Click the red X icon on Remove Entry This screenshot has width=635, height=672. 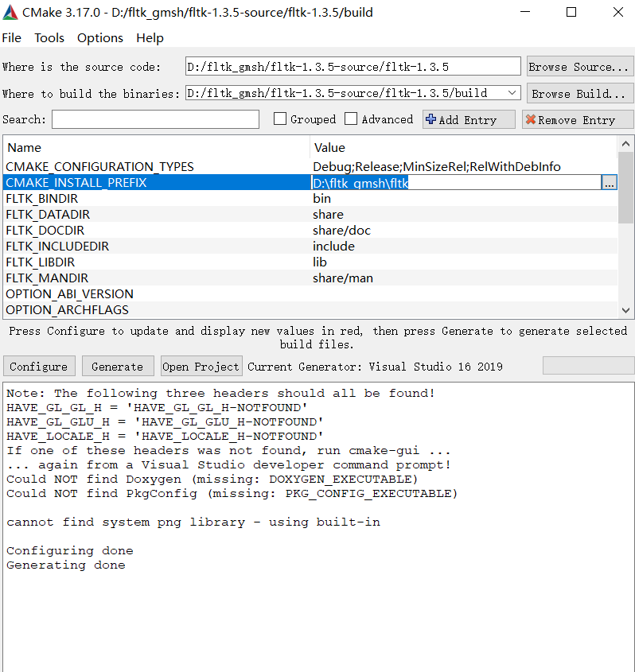pyautogui.click(x=531, y=119)
